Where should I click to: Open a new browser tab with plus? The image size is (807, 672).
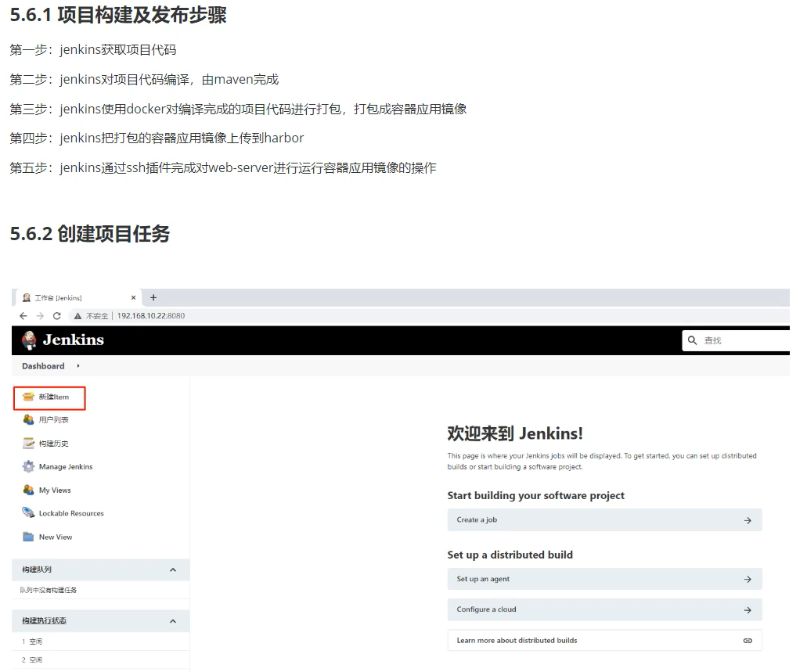[x=153, y=297]
